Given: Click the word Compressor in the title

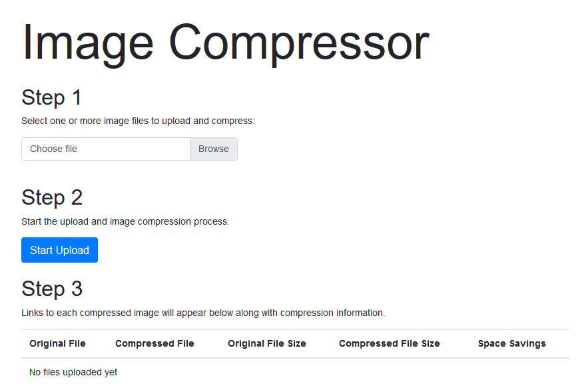Looking at the screenshot, I should click(302, 43).
